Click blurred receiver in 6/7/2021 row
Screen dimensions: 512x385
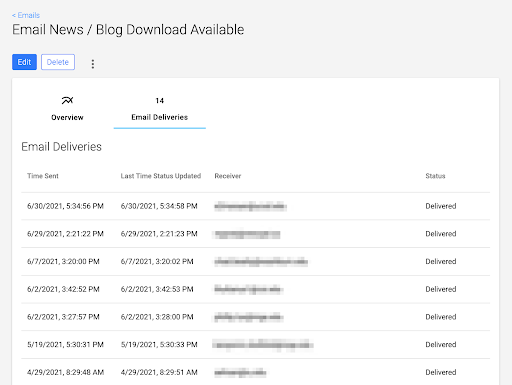[261, 262]
